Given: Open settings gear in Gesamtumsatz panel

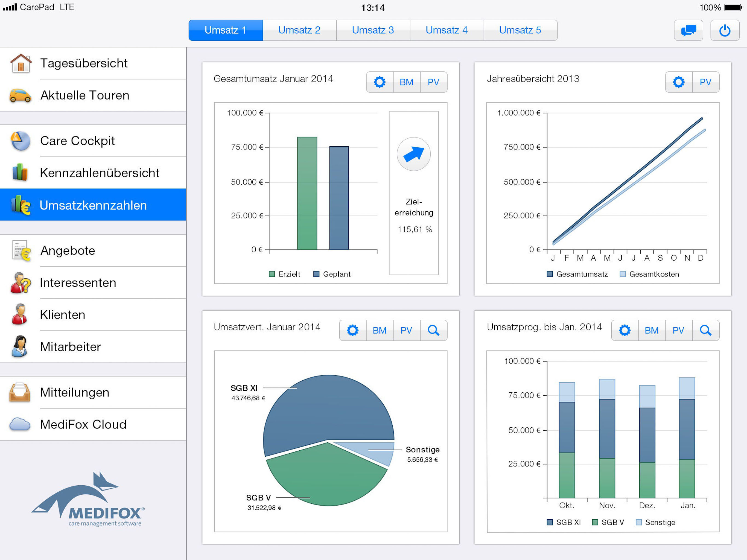Looking at the screenshot, I should pyautogui.click(x=380, y=82).
